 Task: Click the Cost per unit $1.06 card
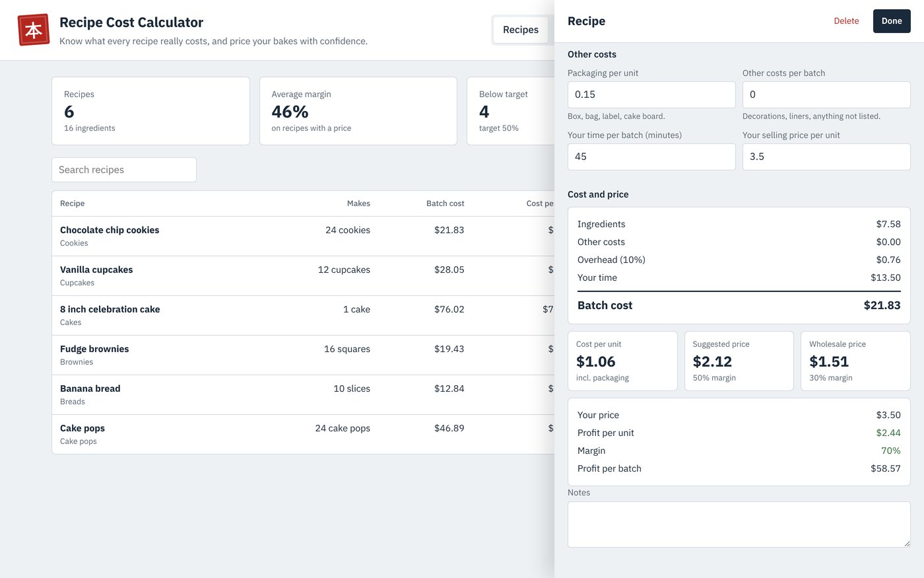pos(622,361)
